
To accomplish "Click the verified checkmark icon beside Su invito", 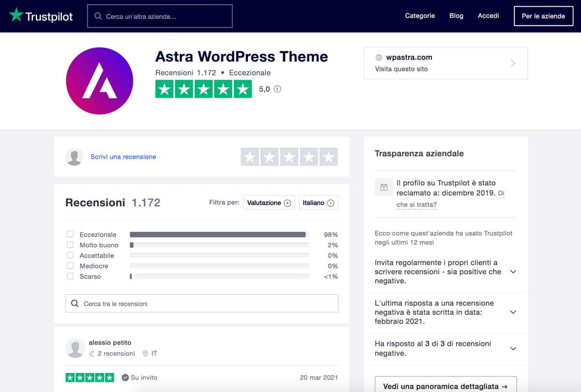I will 125,377.
